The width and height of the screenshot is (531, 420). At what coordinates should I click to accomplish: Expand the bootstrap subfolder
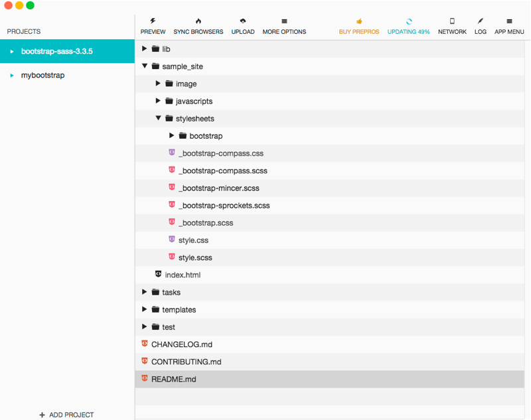(172, 135)
